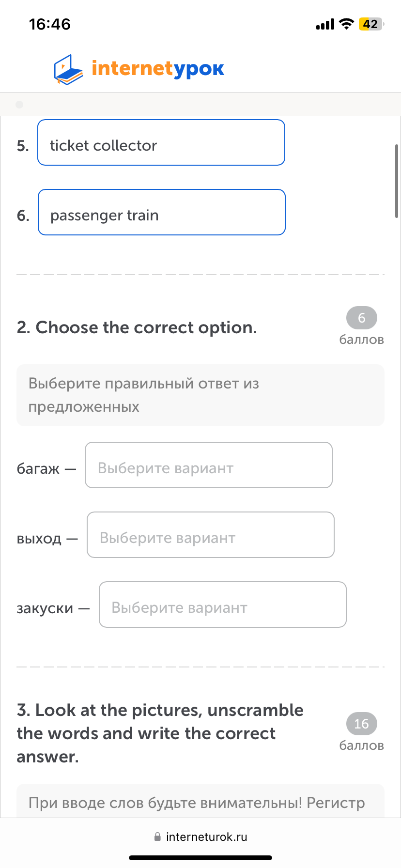Open the dropdown for выход
401x868 pixels.
tap(210, 535)
